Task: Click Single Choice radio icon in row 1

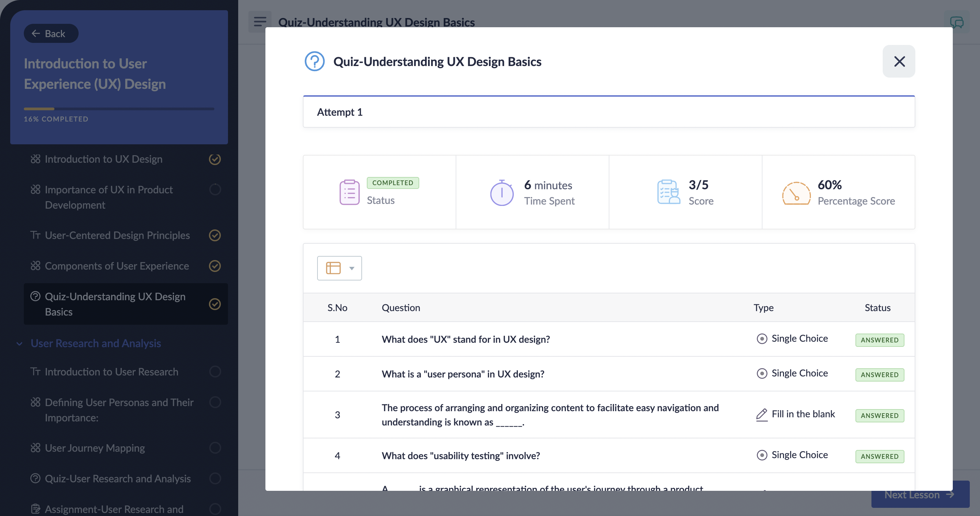Action: (762, 339)
